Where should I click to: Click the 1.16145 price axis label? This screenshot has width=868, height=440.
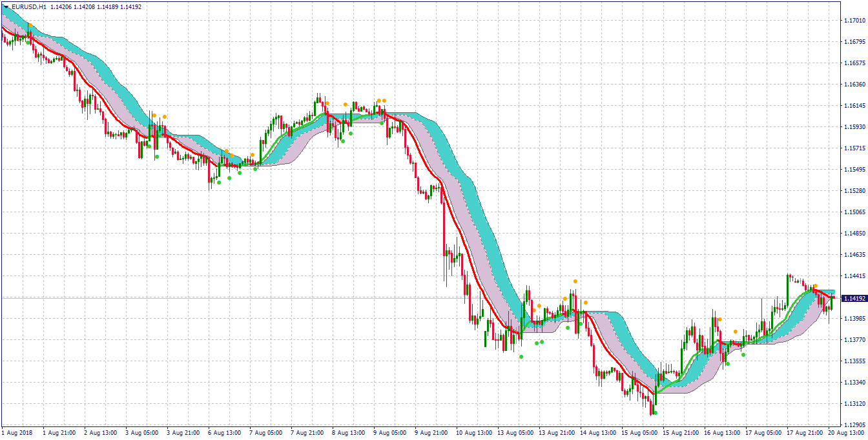[854, 106]
